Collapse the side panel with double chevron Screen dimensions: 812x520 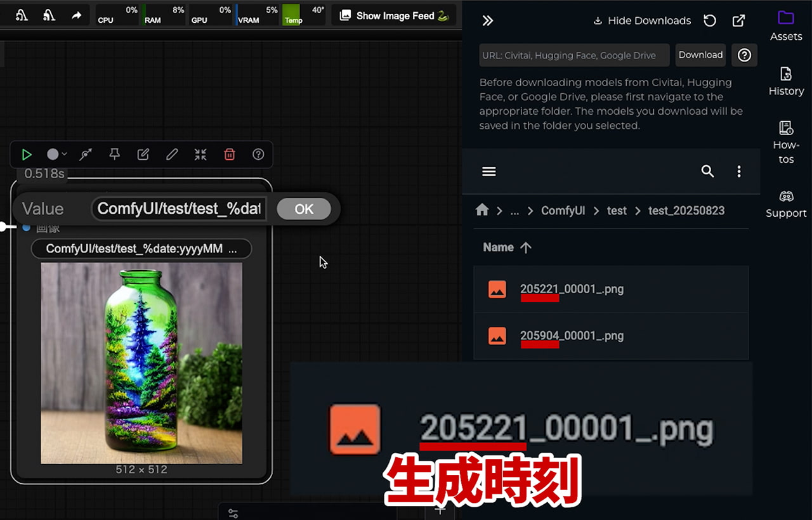point(487,21)
